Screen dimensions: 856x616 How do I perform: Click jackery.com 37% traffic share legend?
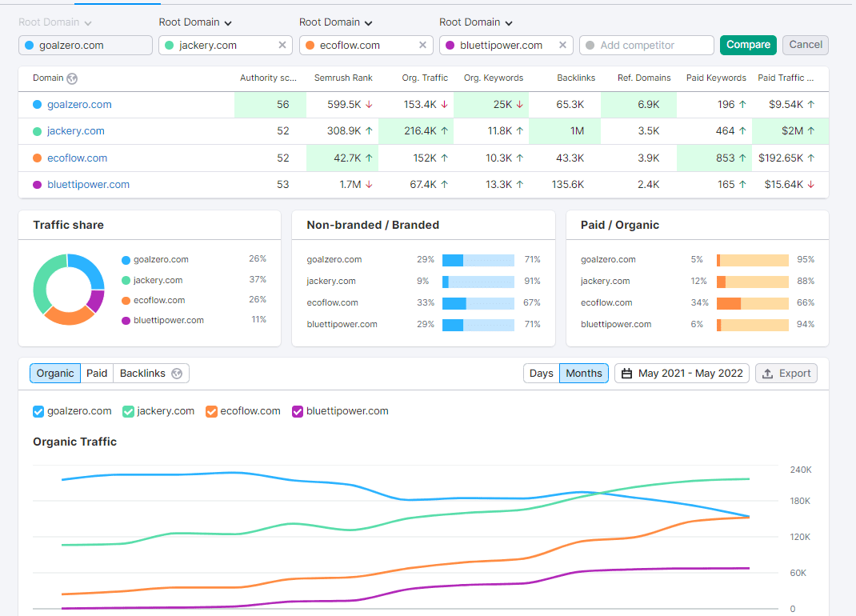coord(194,280)
